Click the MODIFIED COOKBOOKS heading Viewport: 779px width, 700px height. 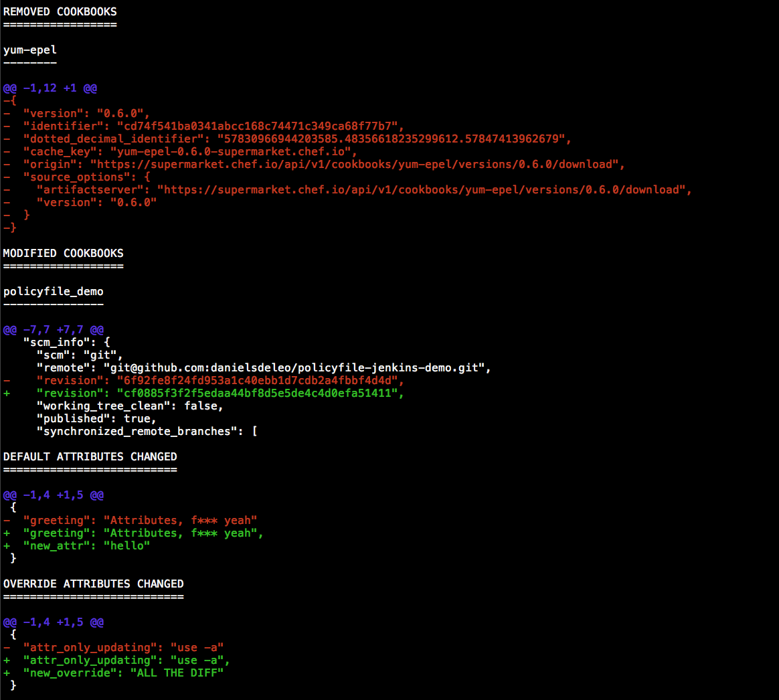pos(63,253)
